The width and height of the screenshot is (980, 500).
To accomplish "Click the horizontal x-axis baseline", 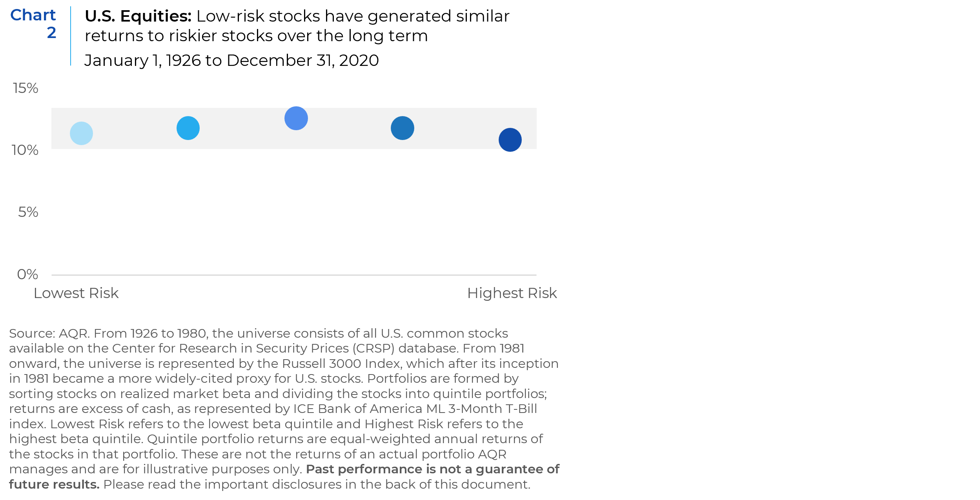I will (x=294, y=275).
